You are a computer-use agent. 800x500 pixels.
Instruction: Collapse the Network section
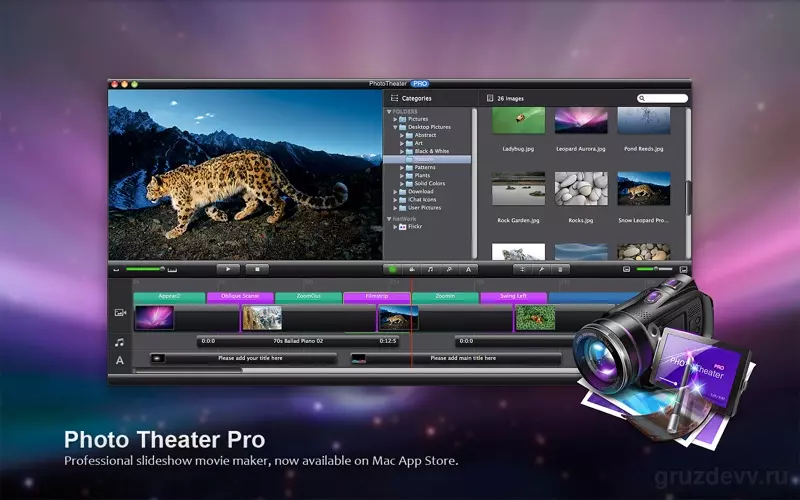(389, 219)
